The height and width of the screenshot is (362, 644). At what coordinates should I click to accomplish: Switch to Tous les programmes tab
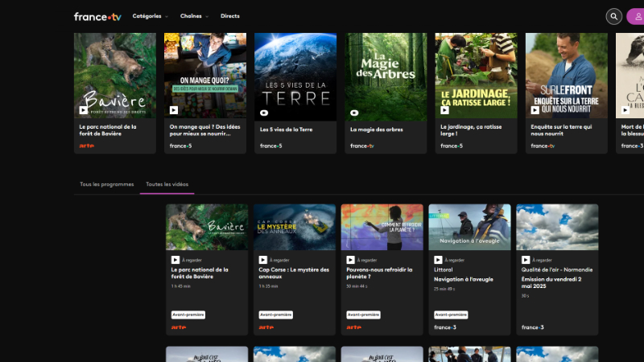[106, 184]
